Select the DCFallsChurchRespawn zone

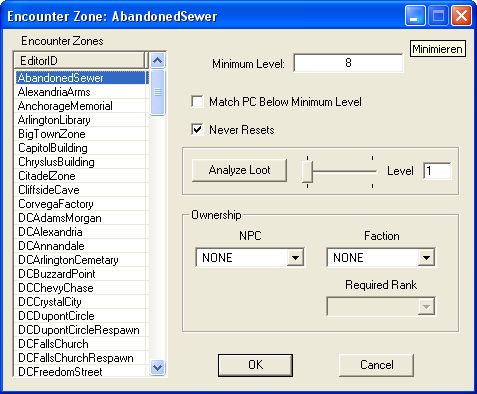pyautogui.click(x=81, y=358)
